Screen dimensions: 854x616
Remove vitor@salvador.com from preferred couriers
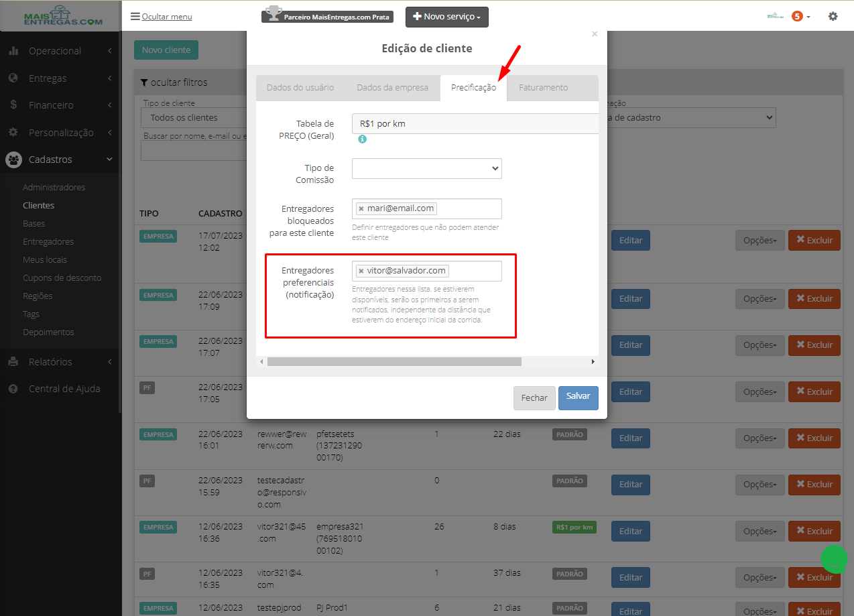click(x=361, y=271)
